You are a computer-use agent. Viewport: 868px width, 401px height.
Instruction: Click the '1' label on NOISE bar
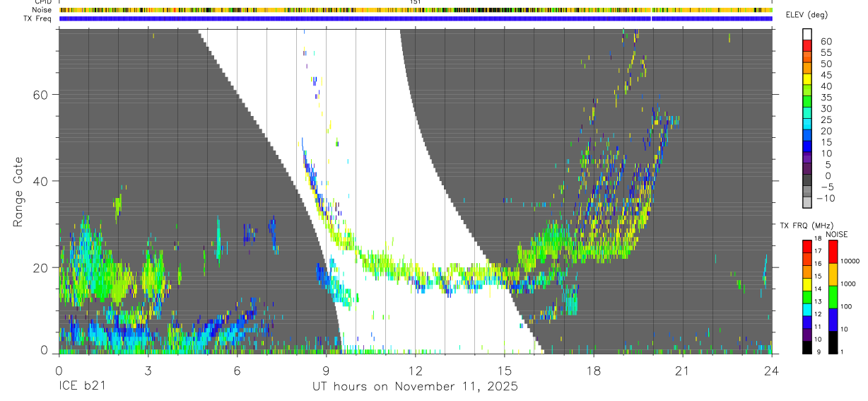[843, 351]
